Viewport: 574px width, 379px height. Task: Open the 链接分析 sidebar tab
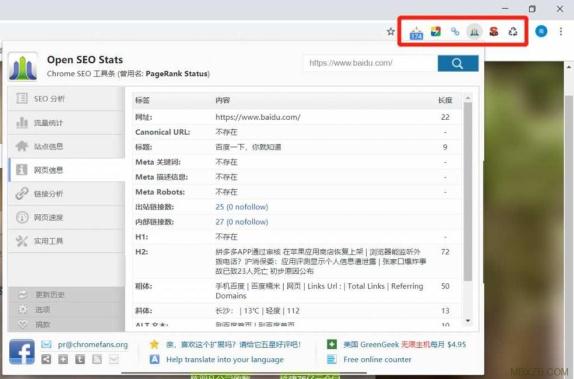(x=66, y=194)
